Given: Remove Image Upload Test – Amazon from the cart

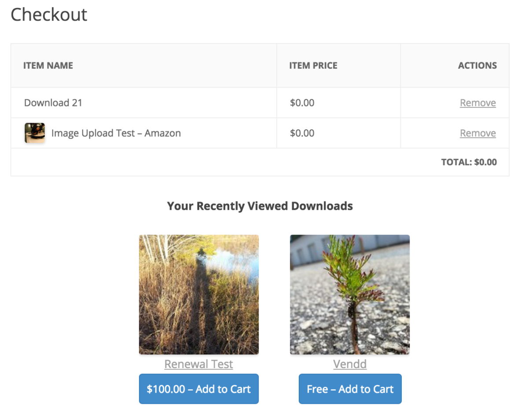Looking at the screenshot, I should (477, 133).
